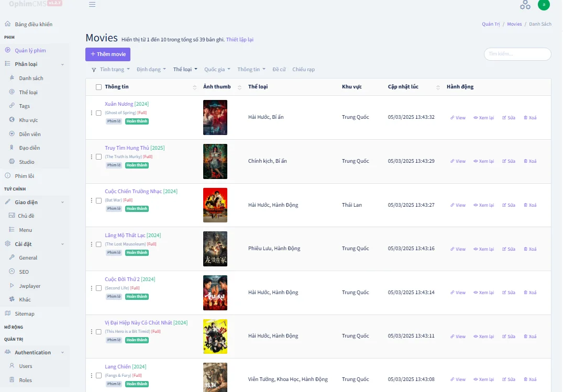Open the Quốc gia filter dropdown

(x=217, y=69)
